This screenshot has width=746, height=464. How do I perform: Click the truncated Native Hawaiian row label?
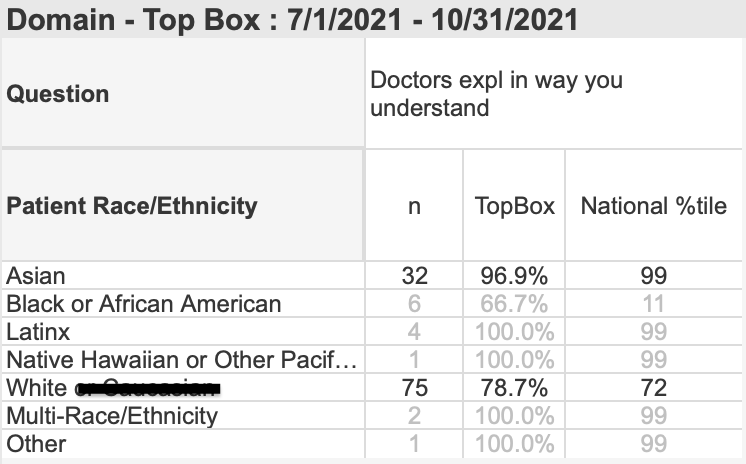182,360
